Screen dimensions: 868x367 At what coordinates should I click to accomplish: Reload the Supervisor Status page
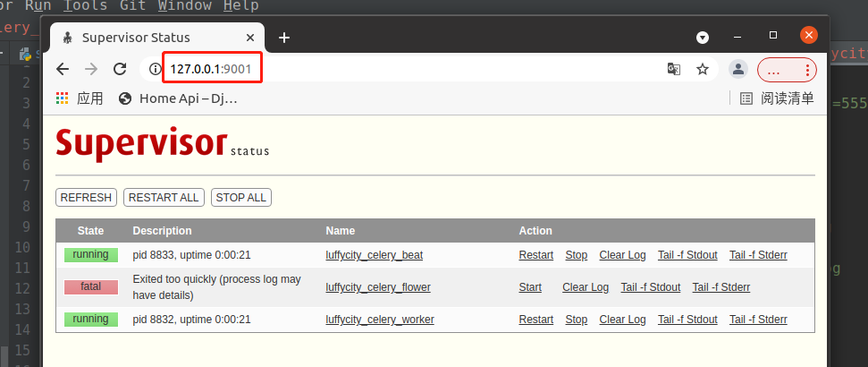(x=119, y=69)
